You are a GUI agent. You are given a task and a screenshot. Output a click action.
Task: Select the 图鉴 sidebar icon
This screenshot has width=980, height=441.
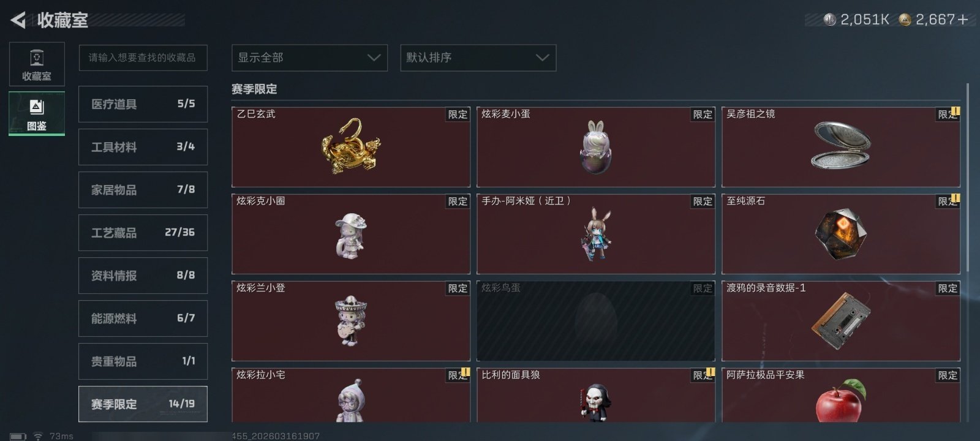37,113
